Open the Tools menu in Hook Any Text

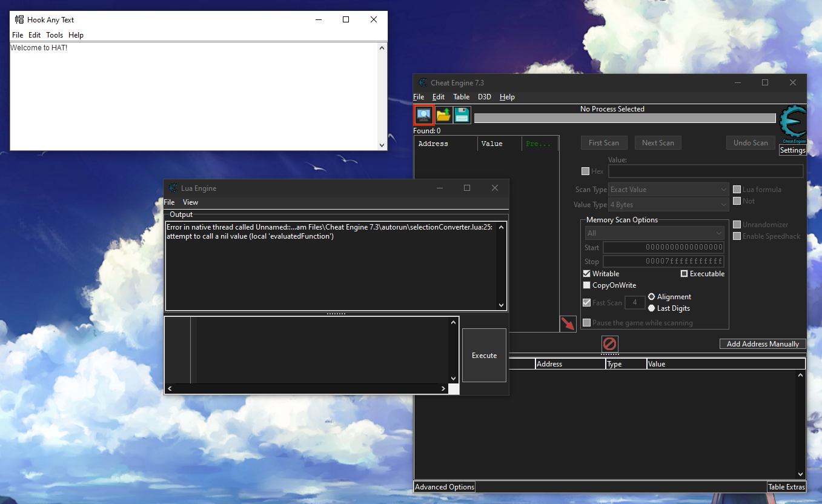55,35
